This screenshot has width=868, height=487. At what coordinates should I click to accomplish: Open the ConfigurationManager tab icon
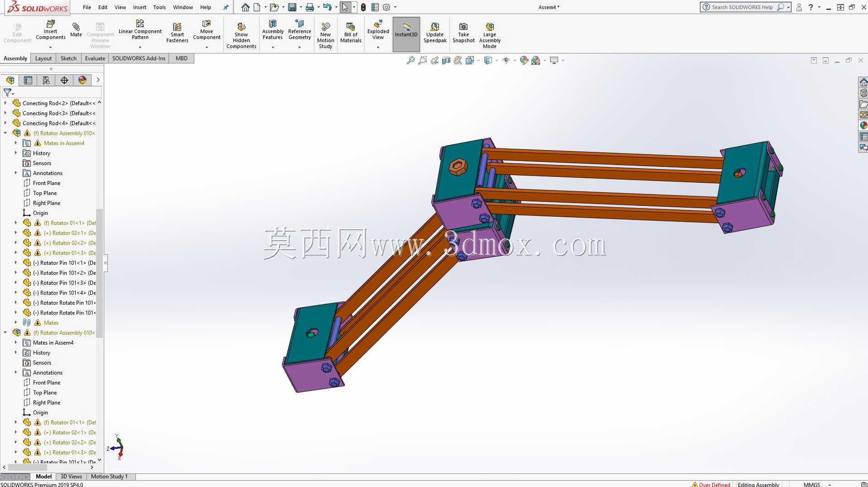coord(46,80)
